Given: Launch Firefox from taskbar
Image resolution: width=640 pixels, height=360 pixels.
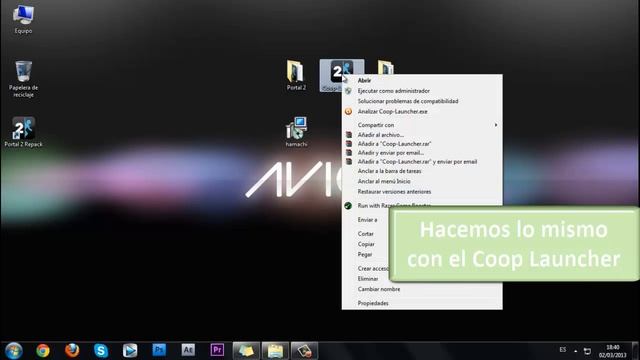Looking at the screenshot, I should (x=72, y=351).
